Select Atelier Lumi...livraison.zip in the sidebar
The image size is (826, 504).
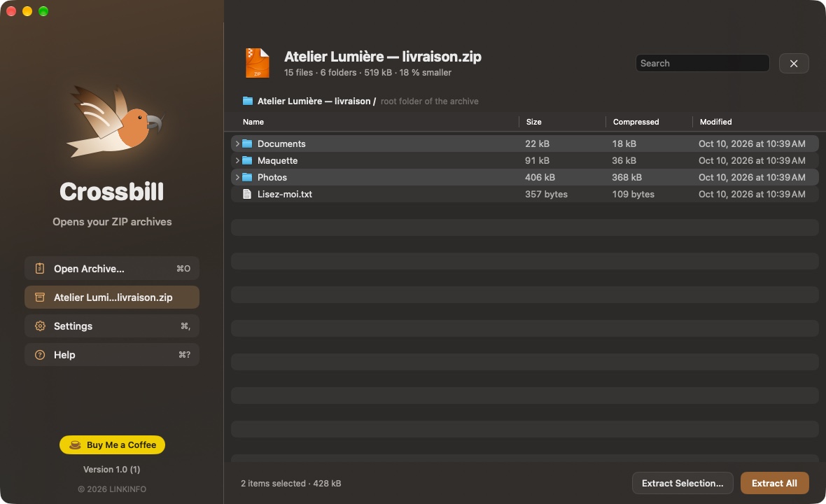(112, 297)
